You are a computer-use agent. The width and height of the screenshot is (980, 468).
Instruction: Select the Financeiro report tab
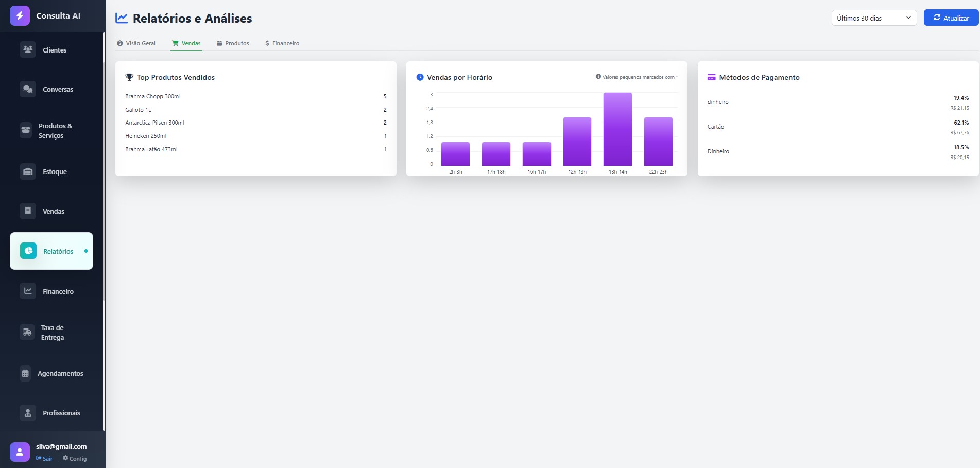(282, 43)
